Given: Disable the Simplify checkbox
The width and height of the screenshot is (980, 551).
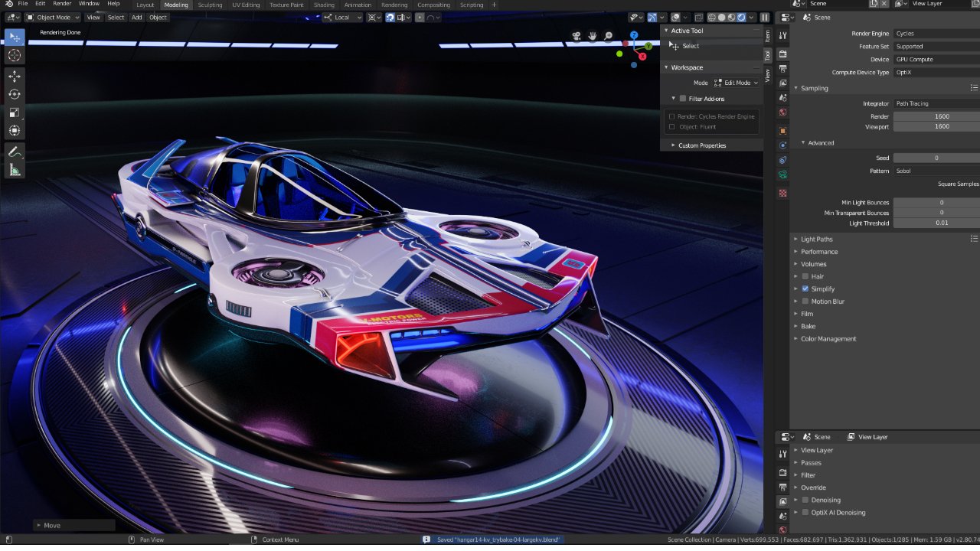Looking at the screenshot, I should pos(805,289).
